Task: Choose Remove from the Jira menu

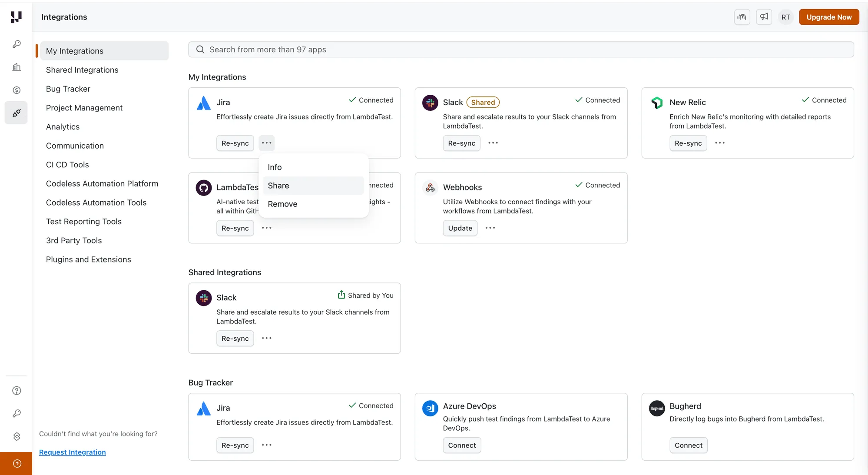Action: point(313,204)
